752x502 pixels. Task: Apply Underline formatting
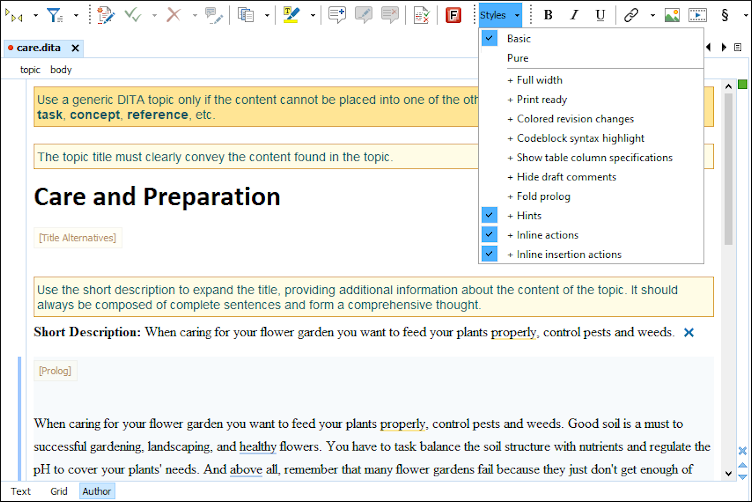pos(600,15)
